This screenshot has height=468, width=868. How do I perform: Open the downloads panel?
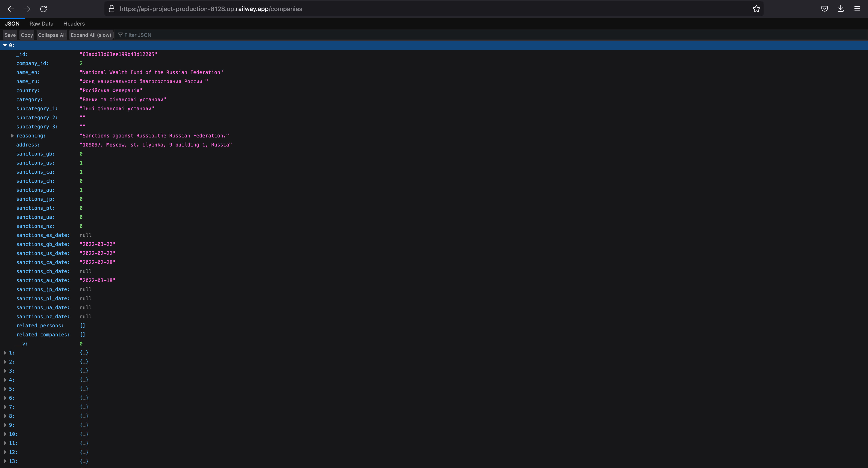(841, 9)
